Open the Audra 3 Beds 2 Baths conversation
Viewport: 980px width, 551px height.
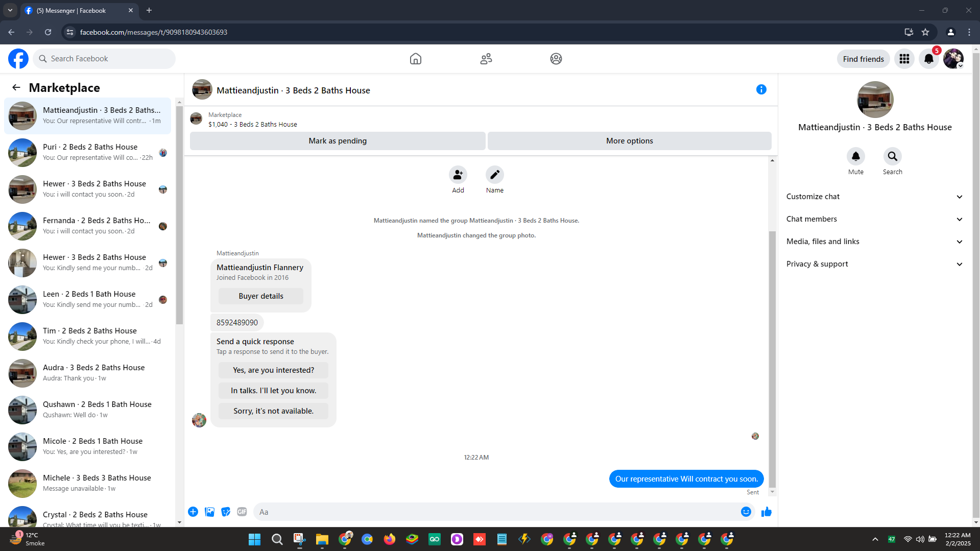click(x=88, y=373)
